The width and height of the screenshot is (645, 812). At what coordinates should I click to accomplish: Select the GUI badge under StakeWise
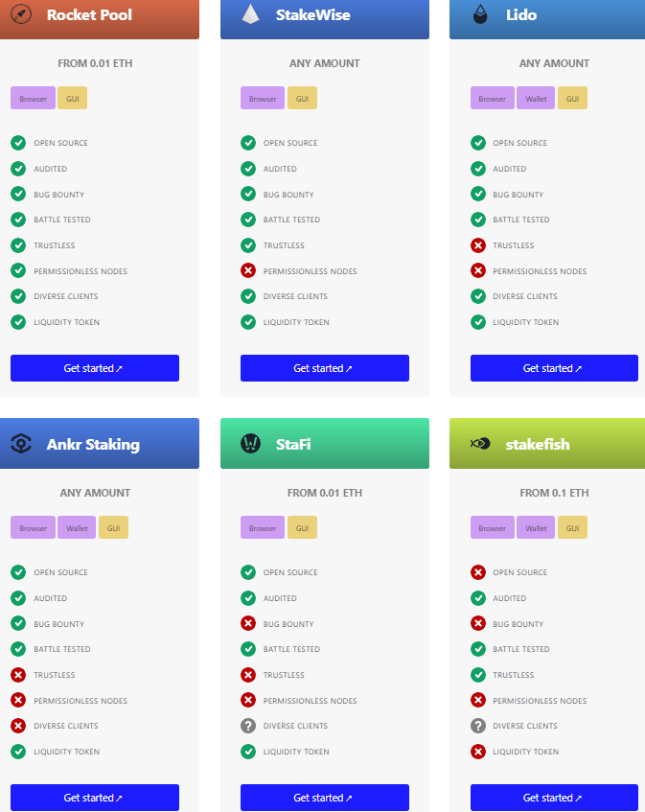302,98
